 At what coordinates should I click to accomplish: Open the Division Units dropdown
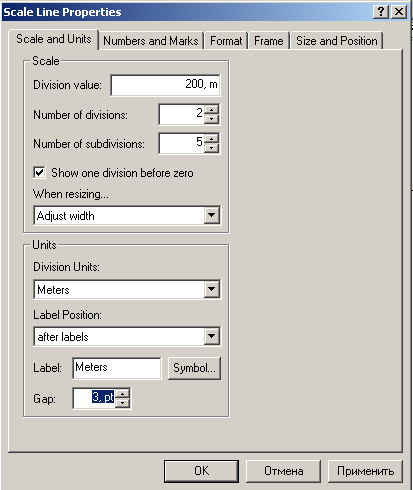click(x=212, y=289)
